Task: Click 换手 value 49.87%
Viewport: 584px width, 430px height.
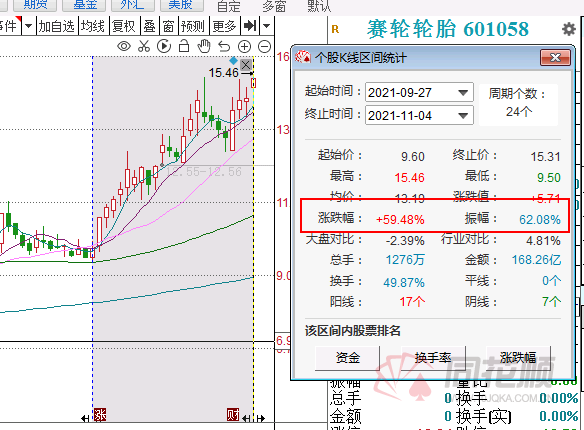Action: tap(404, 283)
